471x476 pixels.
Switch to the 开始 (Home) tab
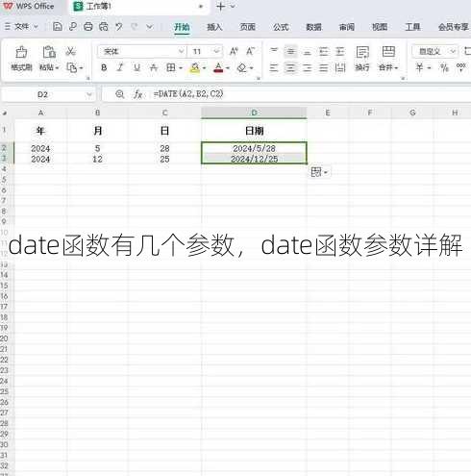tap(182, 27)
